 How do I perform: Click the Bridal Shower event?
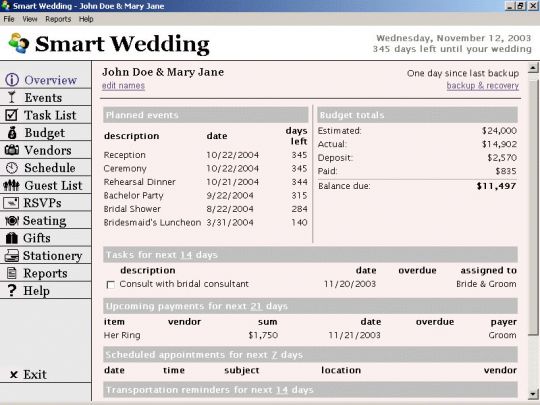click(x=205, y=209)
